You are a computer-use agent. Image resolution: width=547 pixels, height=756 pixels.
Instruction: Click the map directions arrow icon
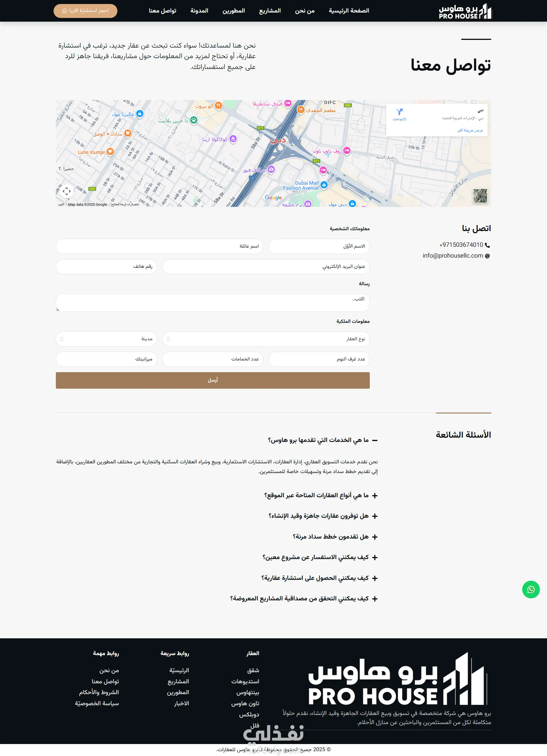(399, 112)
